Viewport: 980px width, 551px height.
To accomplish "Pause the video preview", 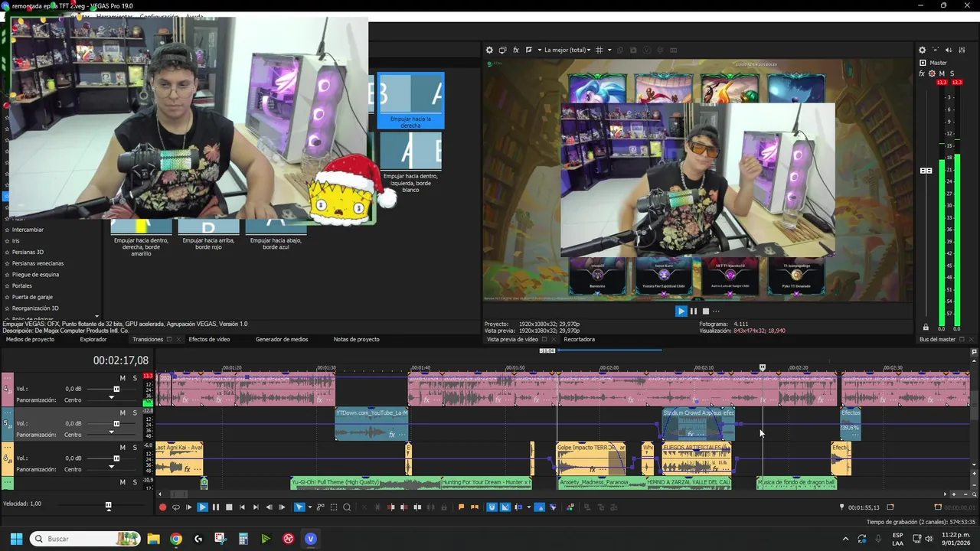I will (694, 311).
